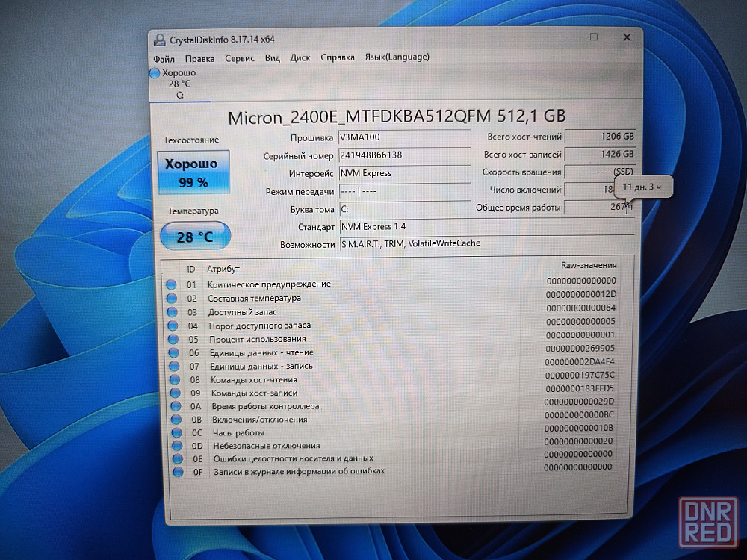The height and width of the screenshot is (560, 747).
Task: Select the Составная температура attribute text
Action: pyautogui.click(x=255, y=298)
